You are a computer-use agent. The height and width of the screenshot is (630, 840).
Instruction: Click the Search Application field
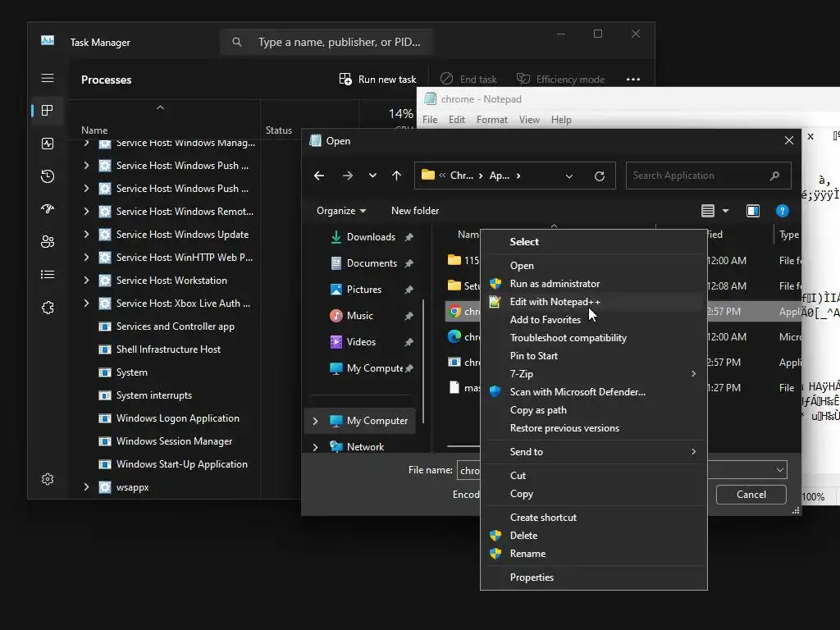tap(708, 176)
